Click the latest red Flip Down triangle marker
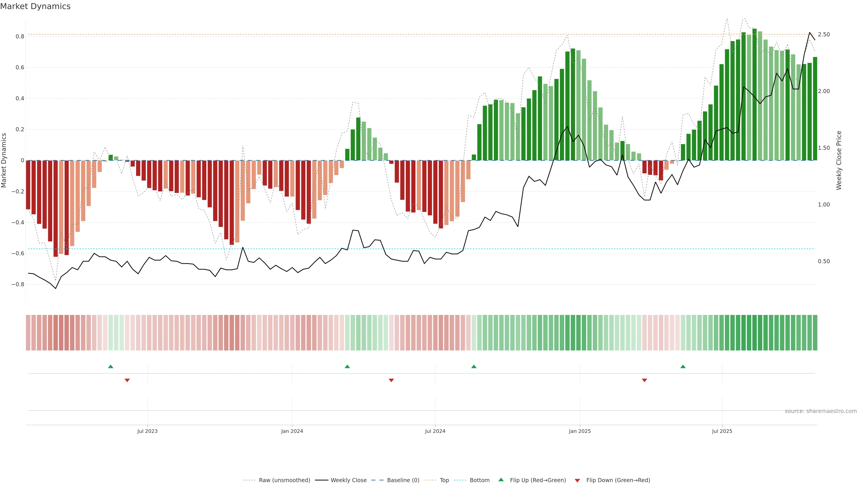The image size is (868, 488). [x=645, y=380]
